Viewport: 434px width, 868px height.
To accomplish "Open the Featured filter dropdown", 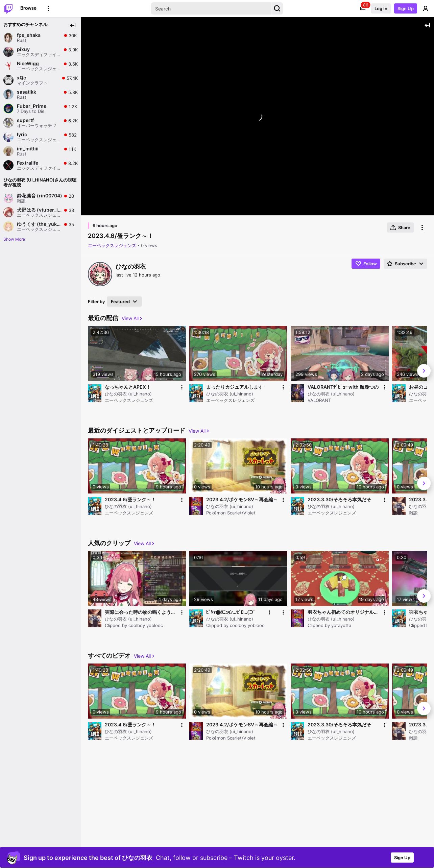I will click(124, 302).
